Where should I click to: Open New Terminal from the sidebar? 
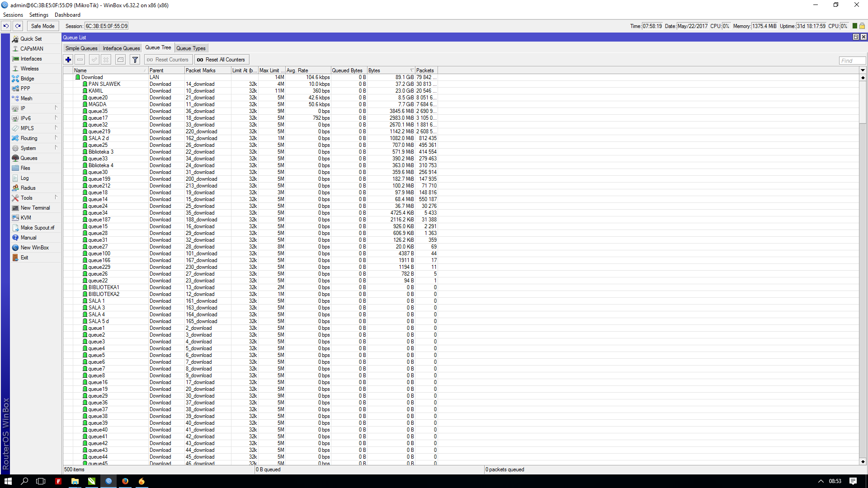(x=35, y=208)
